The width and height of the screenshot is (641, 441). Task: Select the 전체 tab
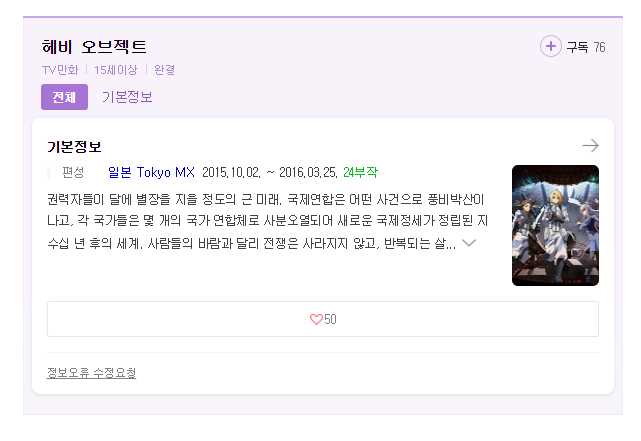tap(64, 97)
